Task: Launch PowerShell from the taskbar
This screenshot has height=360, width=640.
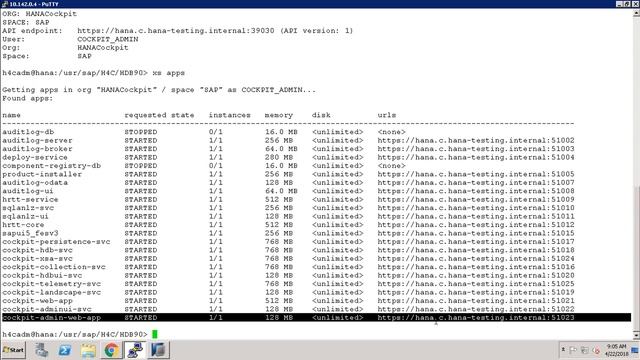Action: 64,350
